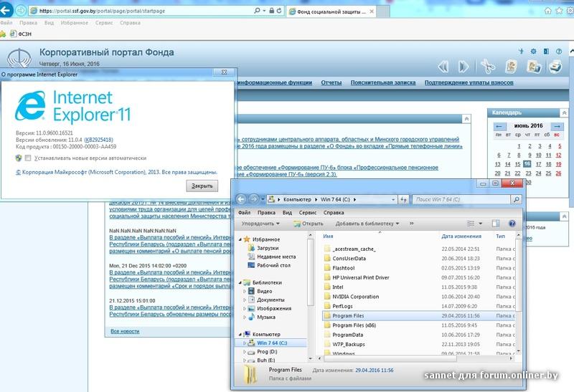Select calendar date 16

pos(527,164)
